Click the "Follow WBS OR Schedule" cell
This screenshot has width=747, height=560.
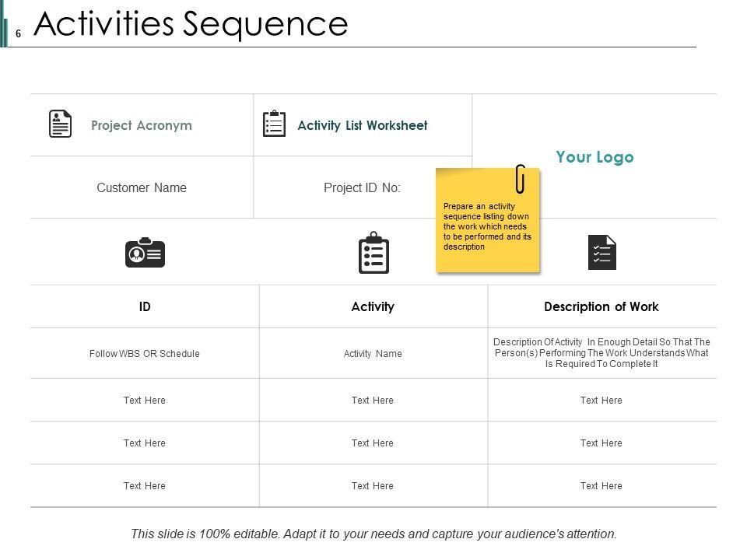[x=145, y=353]
